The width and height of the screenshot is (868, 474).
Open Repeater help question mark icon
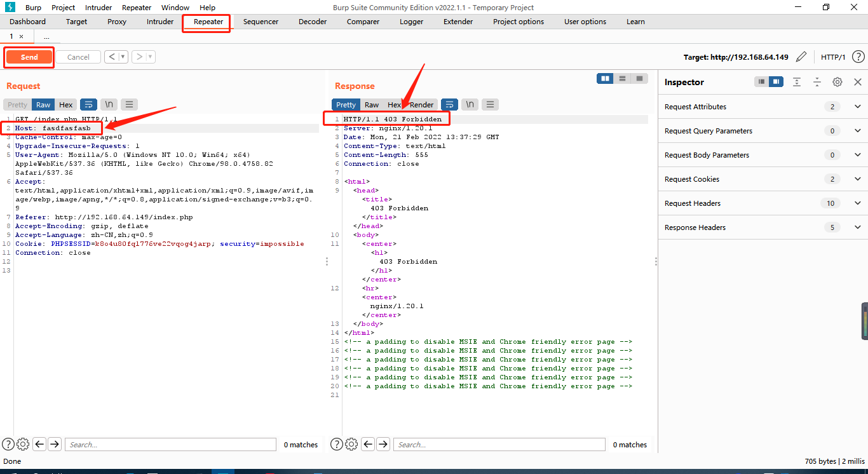(858, 57)
